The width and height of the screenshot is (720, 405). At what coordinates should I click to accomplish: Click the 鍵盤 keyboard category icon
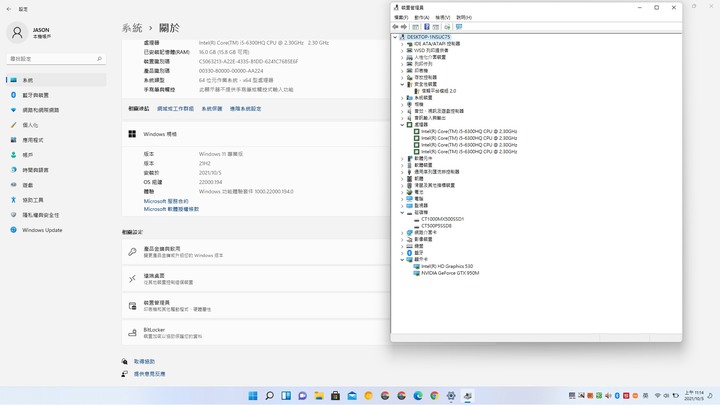409,246
